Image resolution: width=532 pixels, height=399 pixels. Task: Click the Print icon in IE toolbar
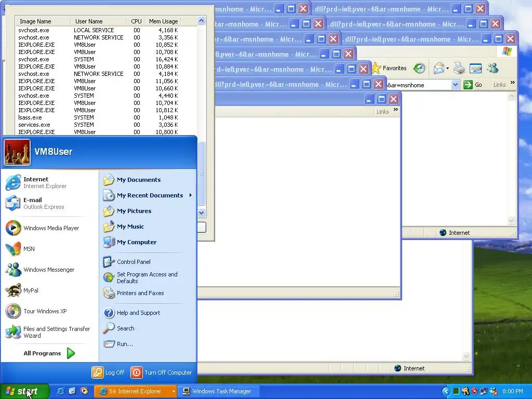click(x=459, y=68)
